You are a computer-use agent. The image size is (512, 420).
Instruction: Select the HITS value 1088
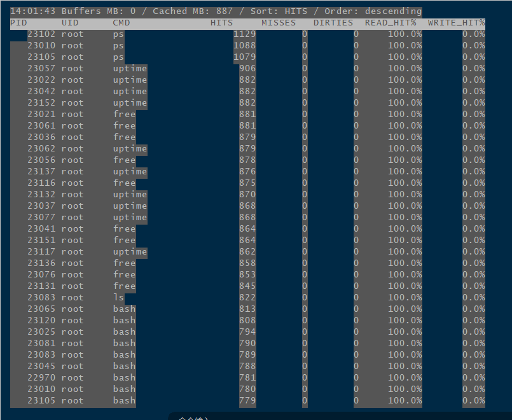[x=245, y=46]
